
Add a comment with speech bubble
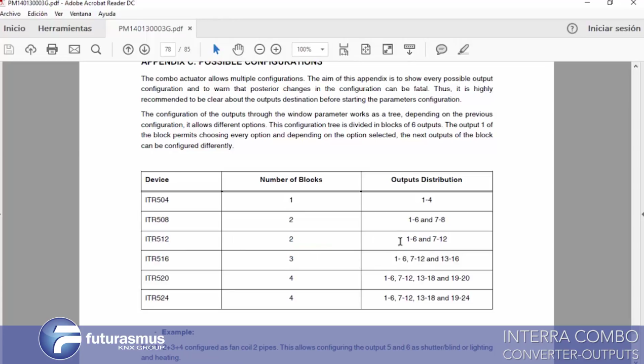pos(441,49)
